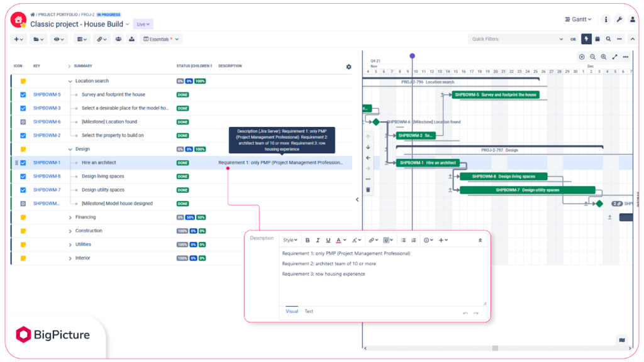Click the DONE status badge for Hire an architect
The width and height of the screenshot is (644, 362).
(182, 162)
